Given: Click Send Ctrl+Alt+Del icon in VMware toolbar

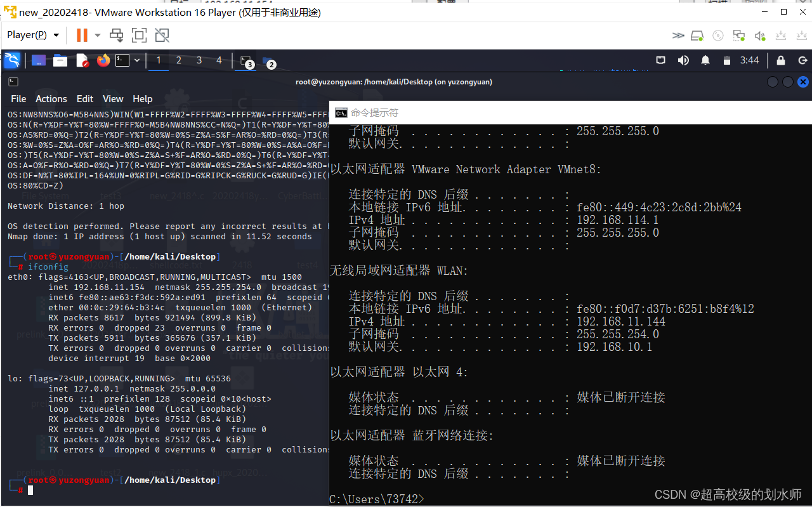Looking at the screenshot, I should 116,35.
